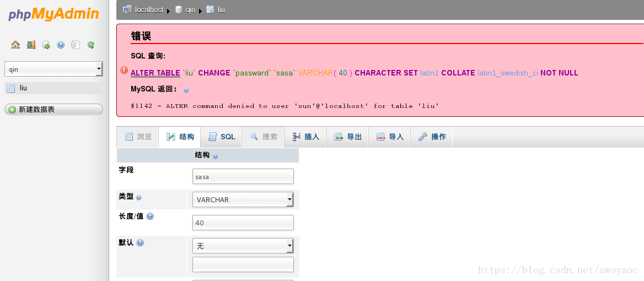Go to phpMyAdmin home via house icon

click(15, 45)
